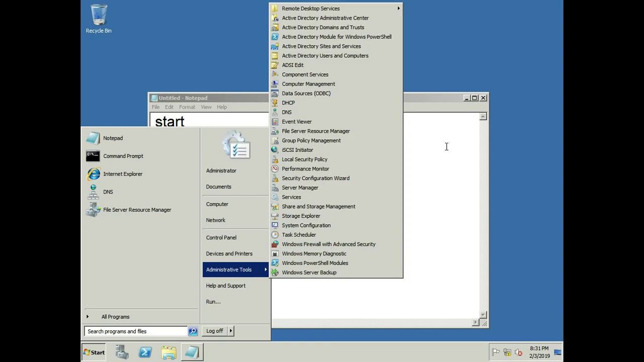This screenshot has width=644, height=362.
Task: Click the Command Prompt icon in Start menu
Action: point(93,156)
